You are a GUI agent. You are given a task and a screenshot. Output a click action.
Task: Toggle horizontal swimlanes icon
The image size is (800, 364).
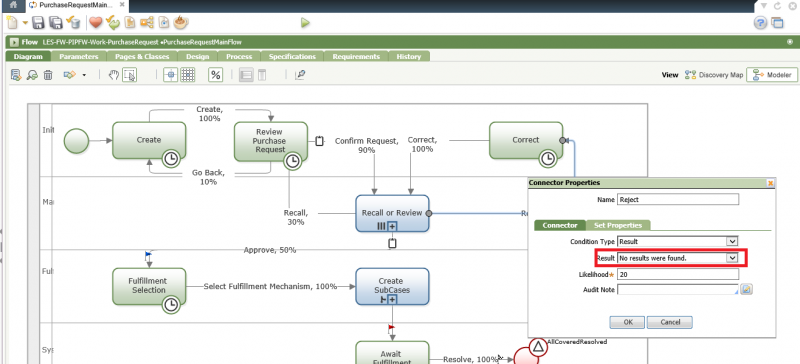(246, 75)
